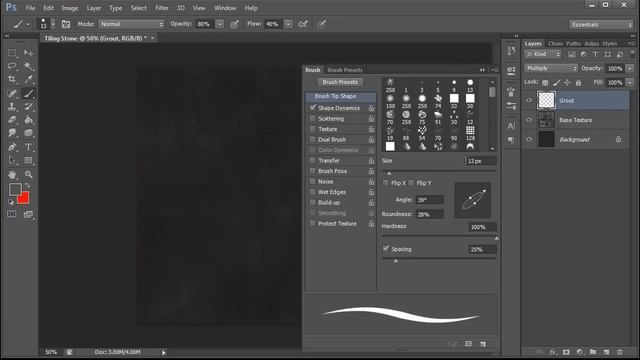Select the Sponge tool

point(28,133)
